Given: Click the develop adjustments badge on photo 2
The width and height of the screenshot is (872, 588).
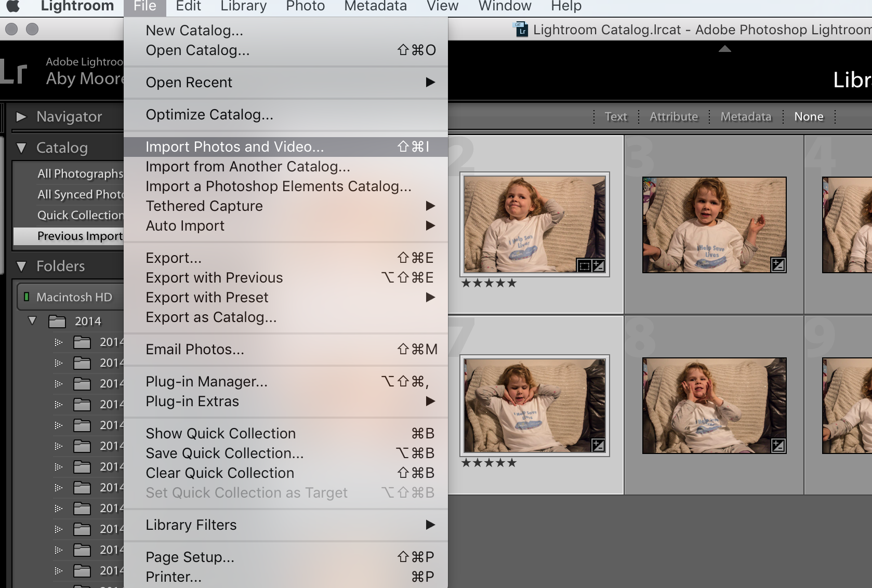Looking at the screenshot, I should pyautogui.click(x=599, y=266).
